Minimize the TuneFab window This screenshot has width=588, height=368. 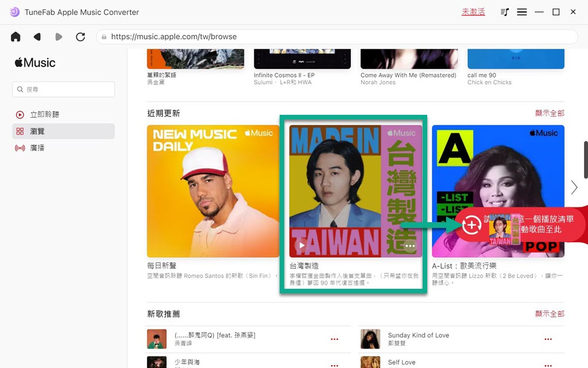[539, 12]
